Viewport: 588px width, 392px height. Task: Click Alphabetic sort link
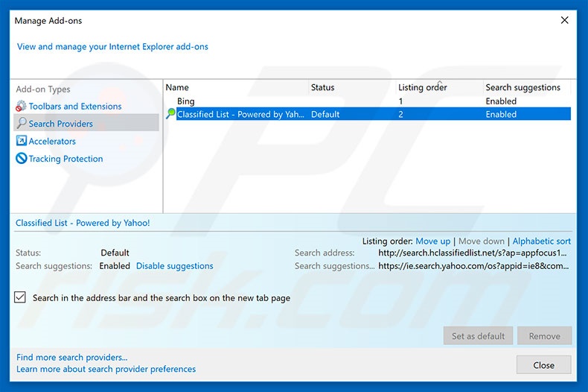542,241
